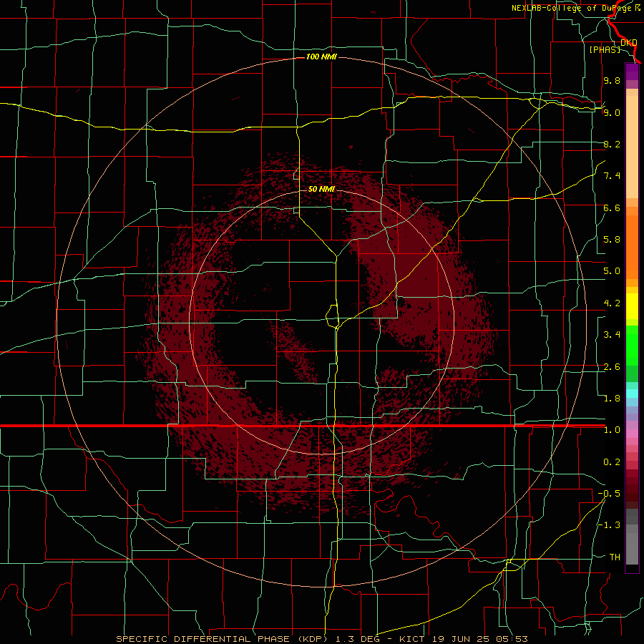
Task: Click the TH threshold label on the scale
Action: click(x=615, y=557)
